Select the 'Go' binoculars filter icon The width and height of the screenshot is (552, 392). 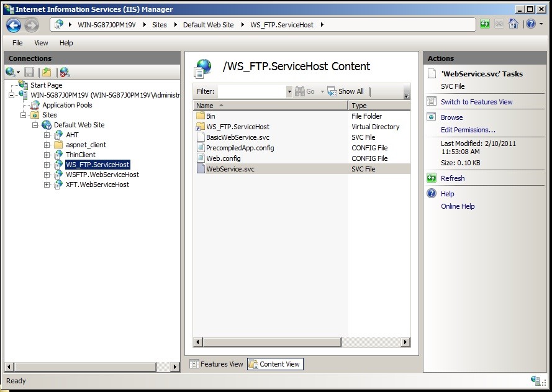pyautogui.click(x=300, y=91)
